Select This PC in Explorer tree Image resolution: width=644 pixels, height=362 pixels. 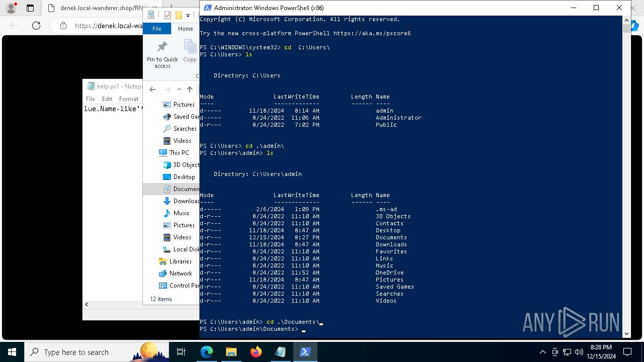point(174,153)
